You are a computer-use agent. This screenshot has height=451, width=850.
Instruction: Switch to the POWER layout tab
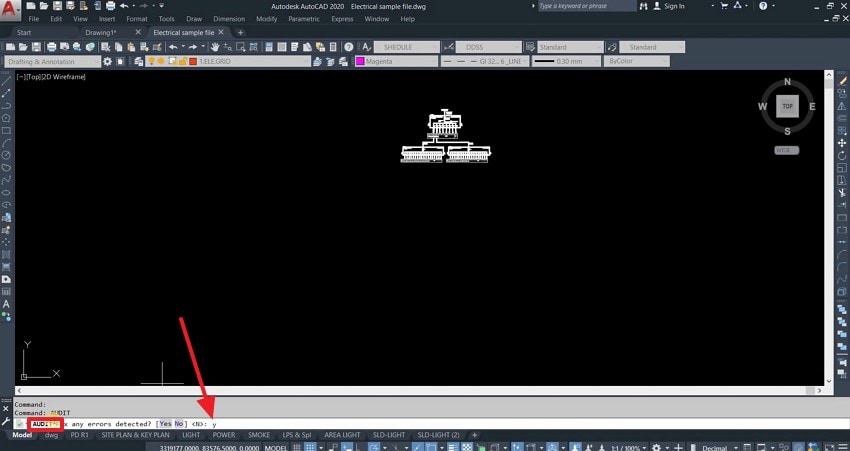pyautogui.click(x=224, y=435)
